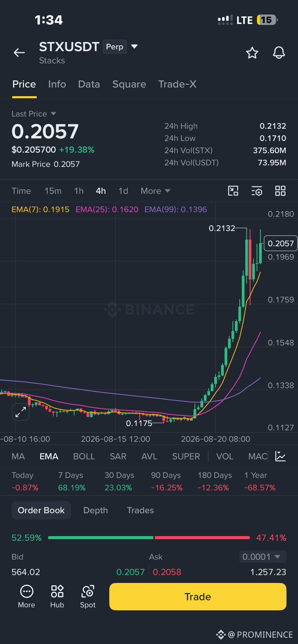Open the indicator chart icon beside MAC
This screenshot has height=644, width=298.
pos(280,456)
